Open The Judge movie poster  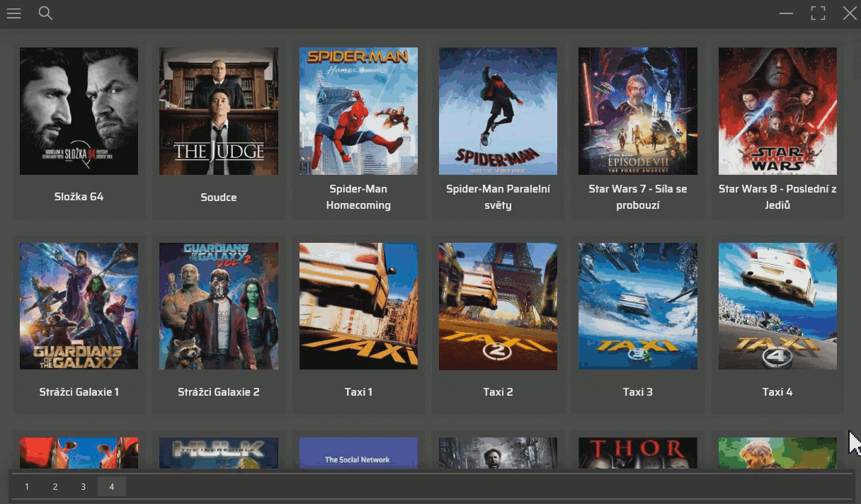(x=219, y=111)
